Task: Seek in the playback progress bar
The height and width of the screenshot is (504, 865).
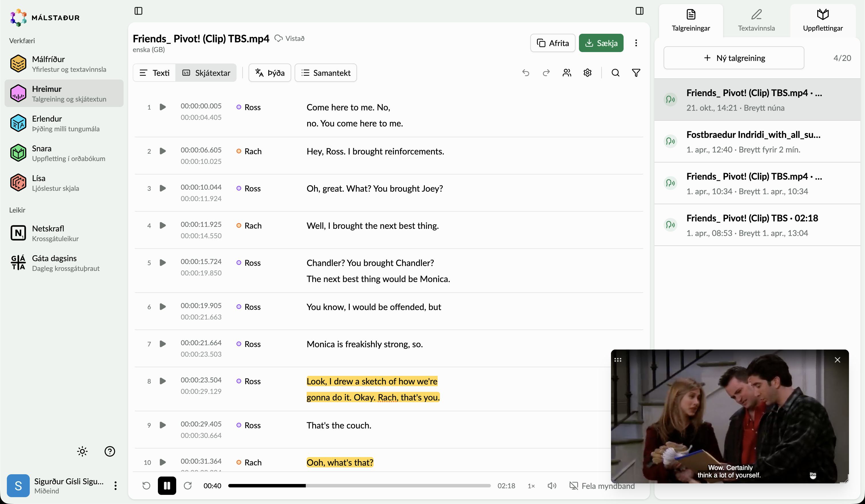Action: coord(359,485)
